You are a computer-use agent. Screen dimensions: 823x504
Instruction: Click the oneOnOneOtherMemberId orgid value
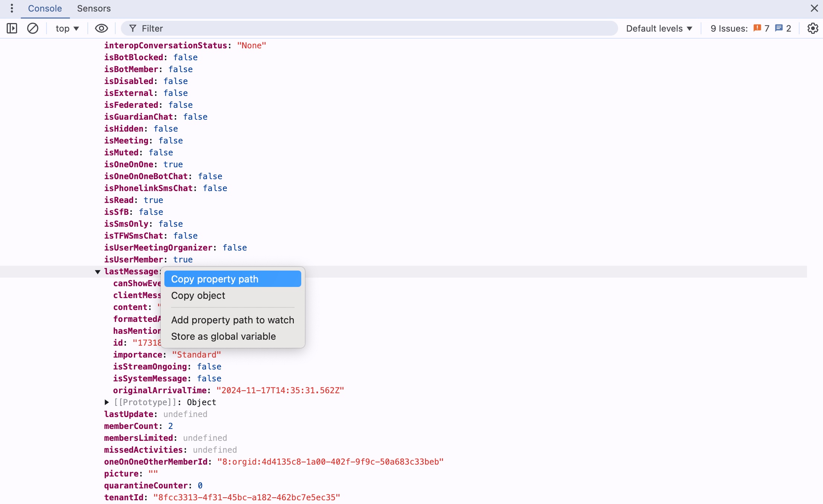[x=331, y=462]
